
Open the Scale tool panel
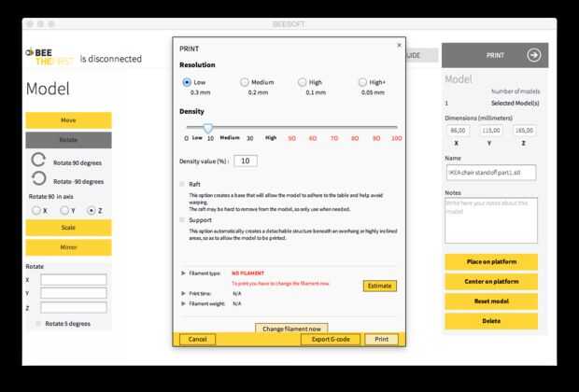coord(68,228)
